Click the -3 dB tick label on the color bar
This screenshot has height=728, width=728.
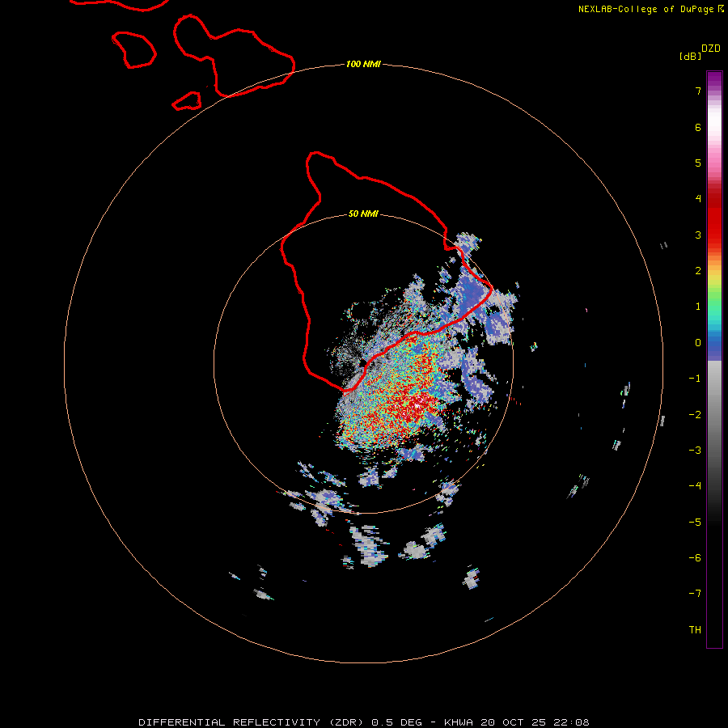pyautogui.click(x=695, y=451)
